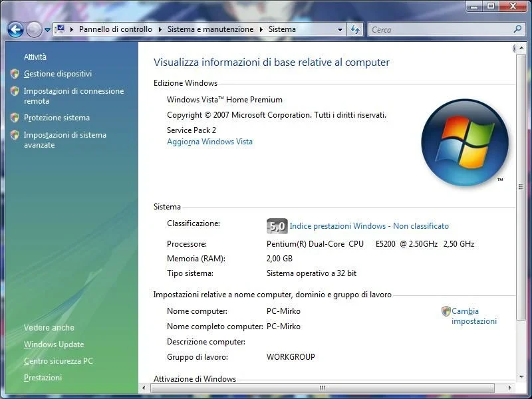Click the horizontal scrollbar left arrow
The image size is (532, 399).
(x=144, y=388)
